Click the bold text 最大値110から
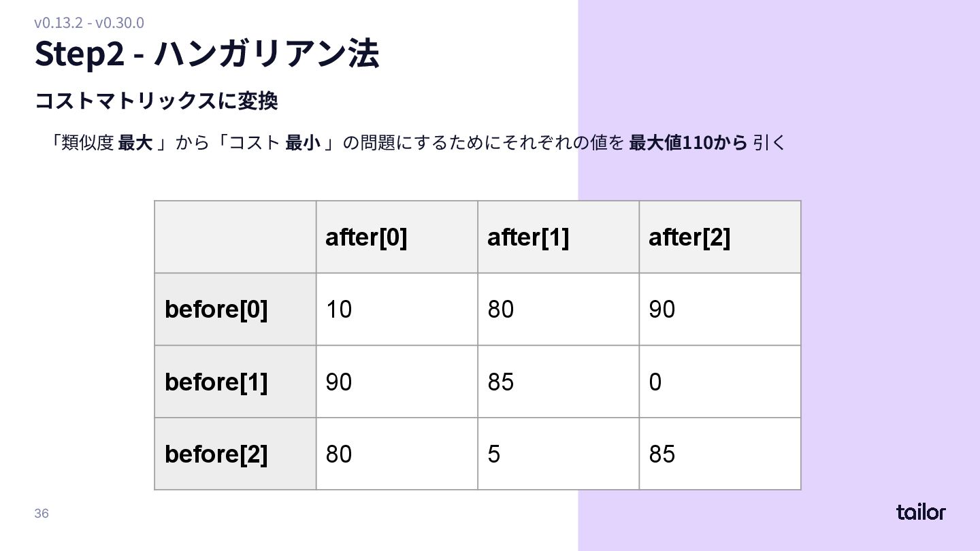This screenshot has width=980, height=551. [x=688, y=143]
